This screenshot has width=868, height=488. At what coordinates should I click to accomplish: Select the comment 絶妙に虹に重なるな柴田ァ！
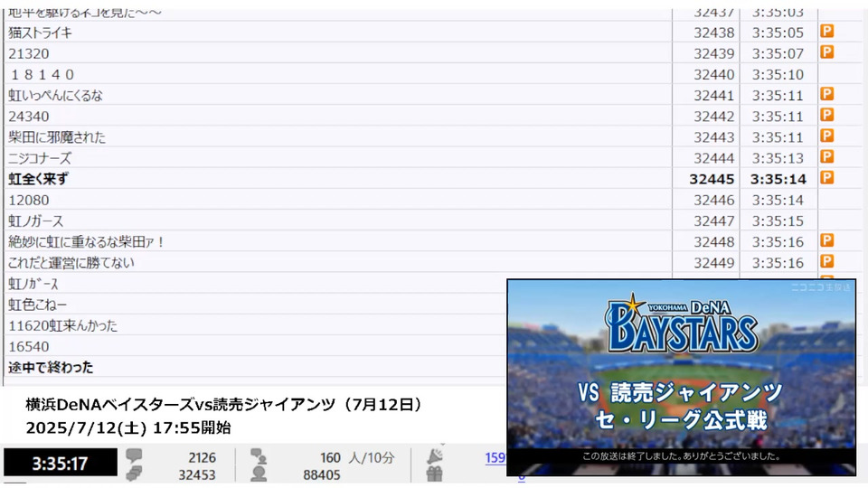[87, 242]
